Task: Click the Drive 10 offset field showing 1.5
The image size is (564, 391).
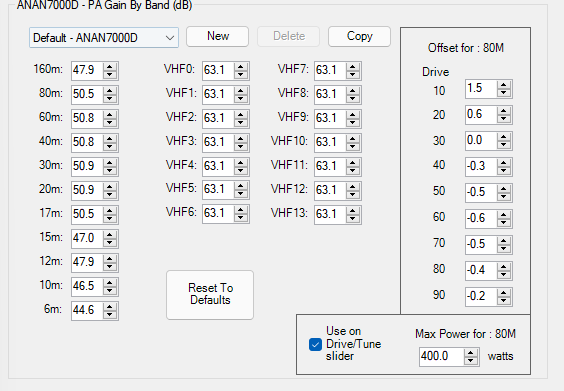Action: click(x=481, y=88)
